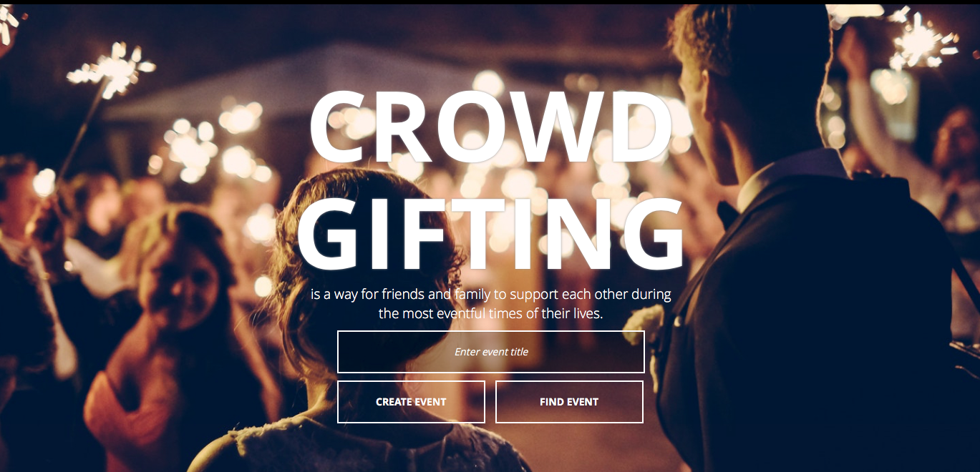Click the blurred tent roof in background

tap(286, 79)
